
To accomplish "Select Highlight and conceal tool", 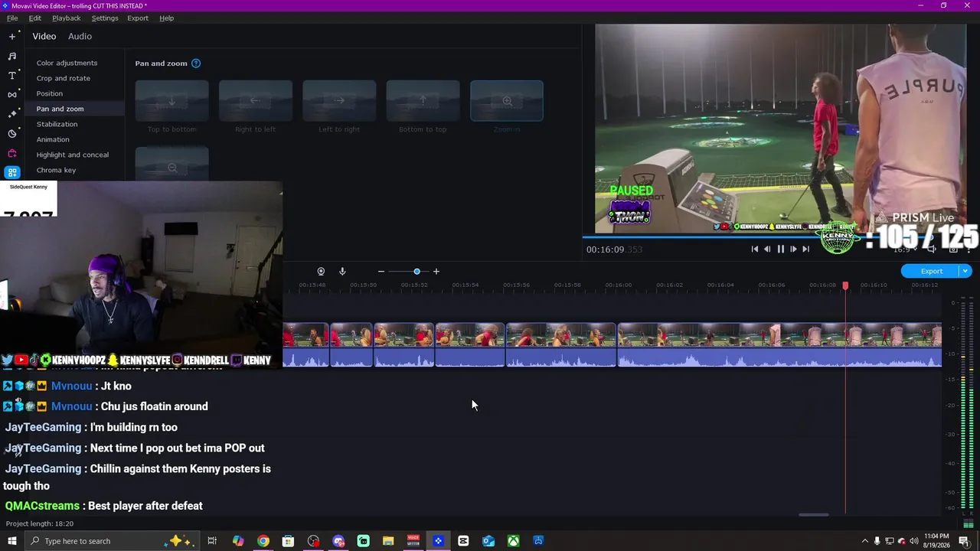I will coord(73,155).
